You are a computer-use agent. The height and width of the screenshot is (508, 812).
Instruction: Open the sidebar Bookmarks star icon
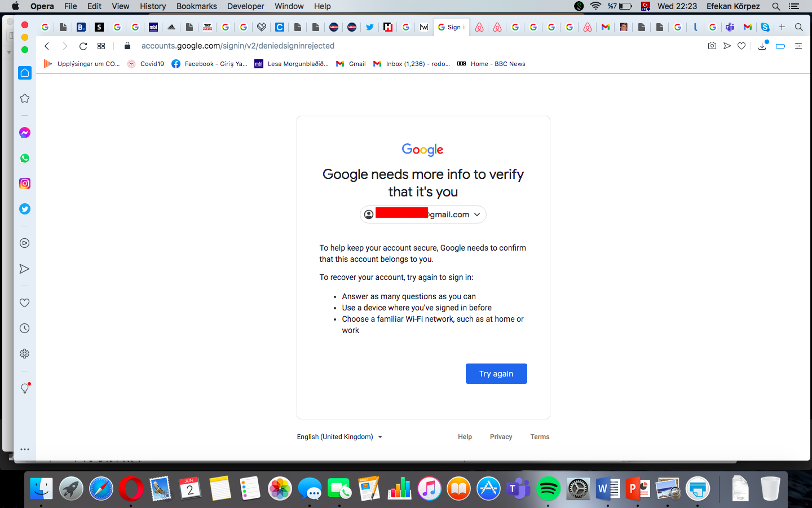tap(25, 98)
